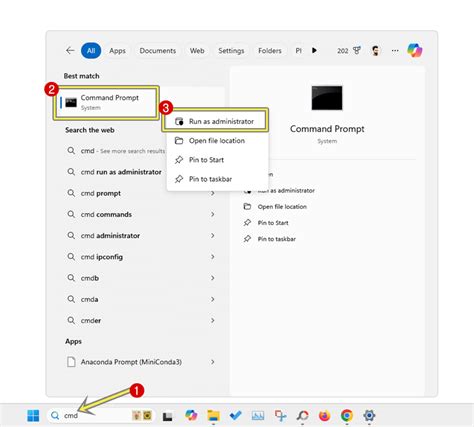Image resolution: width=474 pixels, height=427 pixels.
Task: Open Google Chrome from the taskbar
Action: pyautogui.click(x=347, y=415)
